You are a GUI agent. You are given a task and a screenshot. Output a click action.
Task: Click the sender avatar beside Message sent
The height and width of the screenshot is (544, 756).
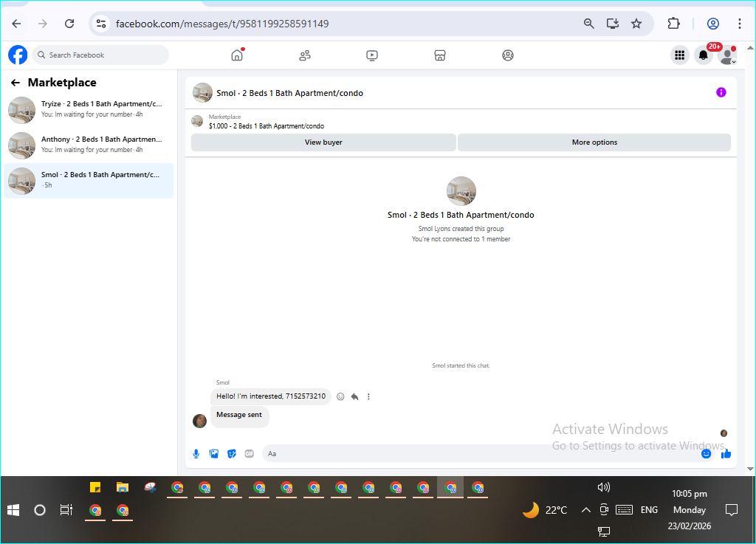tap(199, 421)
